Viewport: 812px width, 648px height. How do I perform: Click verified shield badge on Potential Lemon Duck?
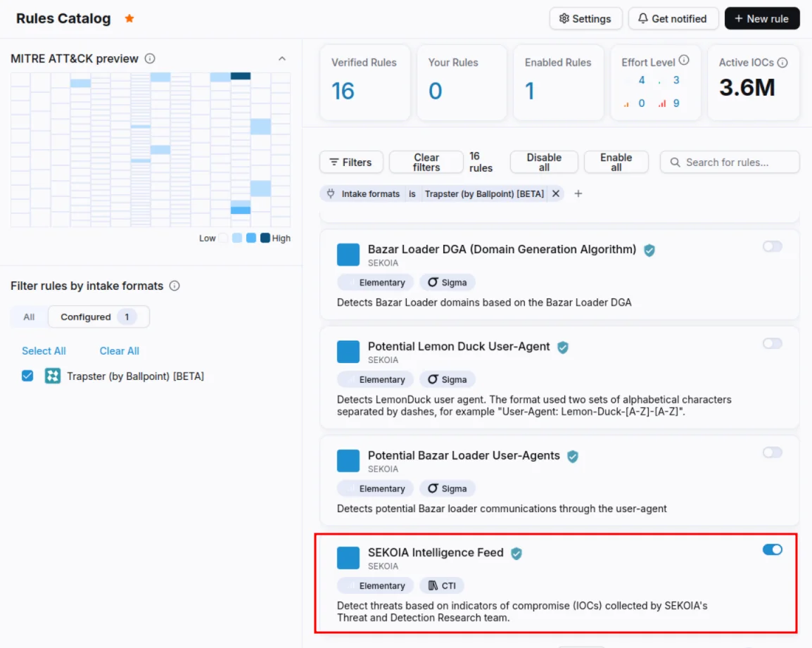click(562, 347)
